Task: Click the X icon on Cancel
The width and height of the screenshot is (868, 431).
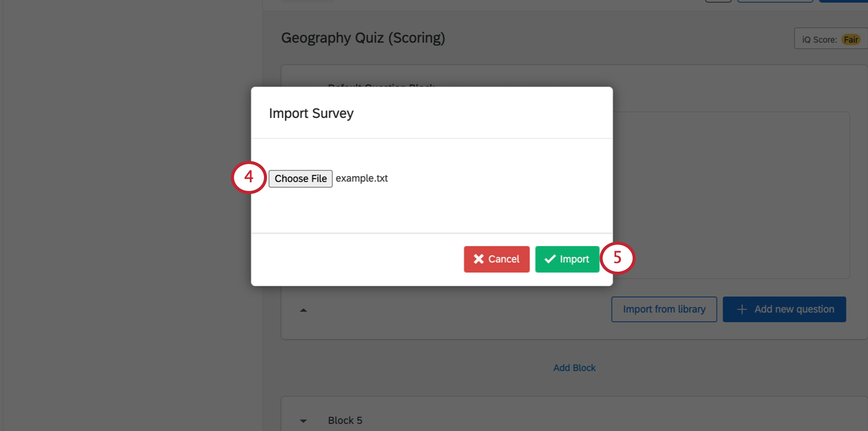Action: point(478,259)
